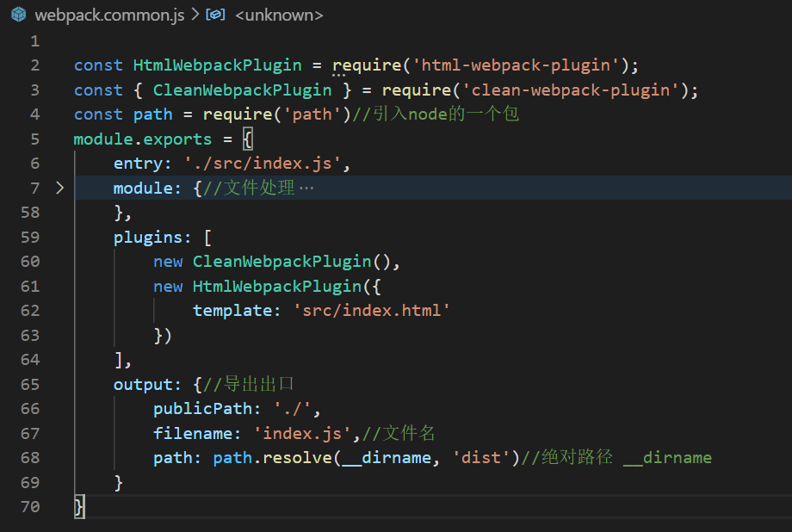Click the variable symbol icon in breadcrumb
792x532 pixels.
[216, 15]
